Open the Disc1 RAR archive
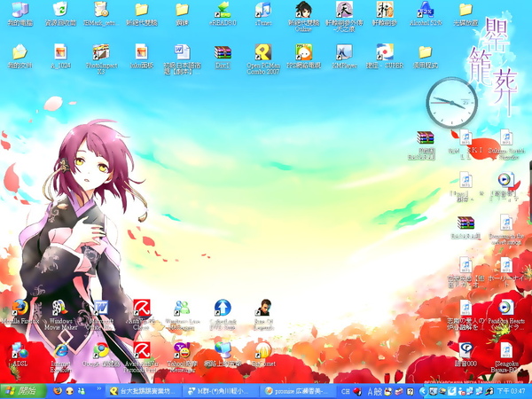 click(x=223, y=57)
